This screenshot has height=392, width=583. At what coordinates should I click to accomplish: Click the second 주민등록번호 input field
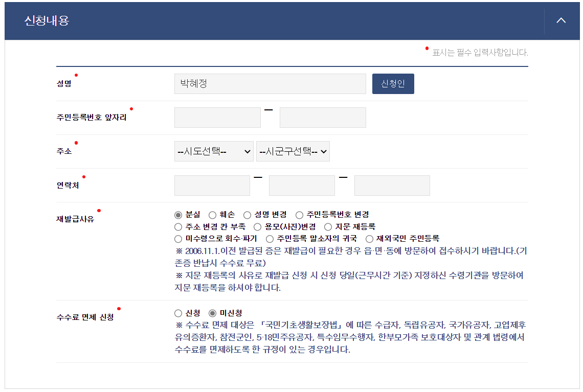[x=323, y=118]
